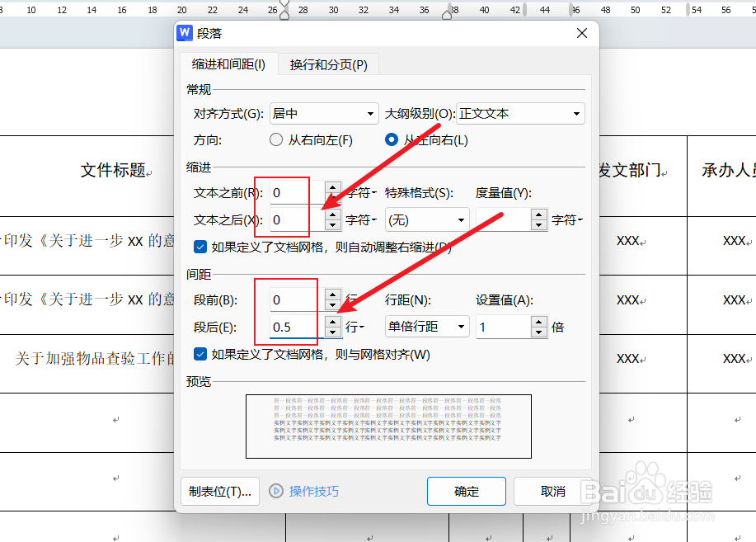Switch to the 换行和分页 tab

tap(327, 64)
